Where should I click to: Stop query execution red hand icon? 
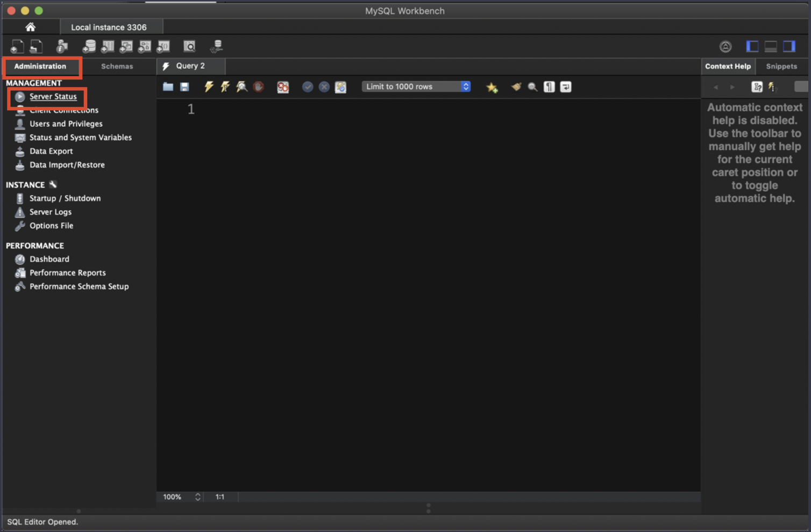click(x=259, y=87)
